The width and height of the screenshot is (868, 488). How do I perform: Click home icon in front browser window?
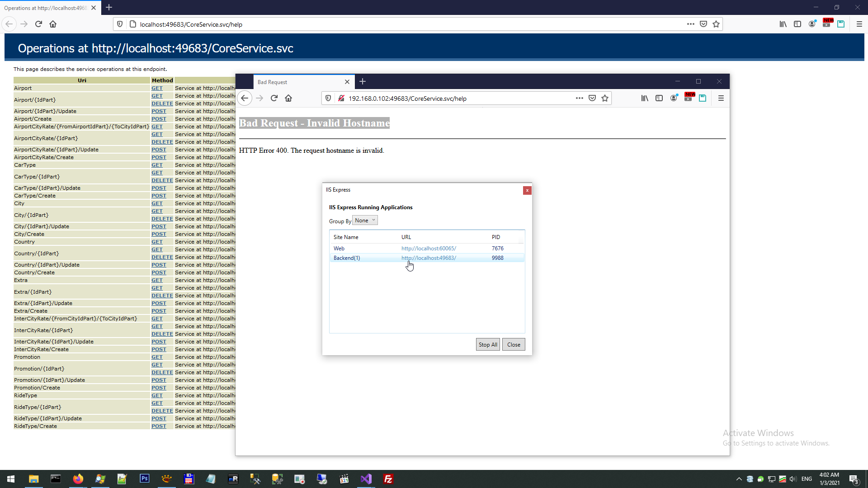coord(288,98)
